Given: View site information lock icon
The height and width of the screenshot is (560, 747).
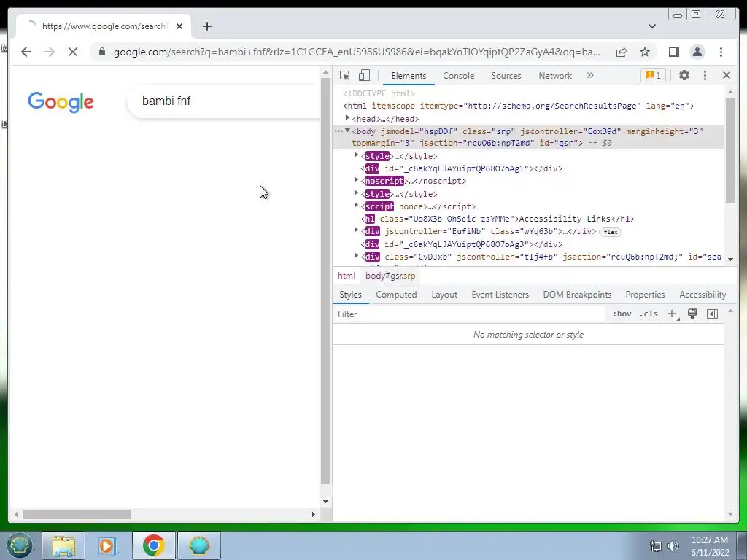Looking at the screenshot, I should tap(102, 52).
